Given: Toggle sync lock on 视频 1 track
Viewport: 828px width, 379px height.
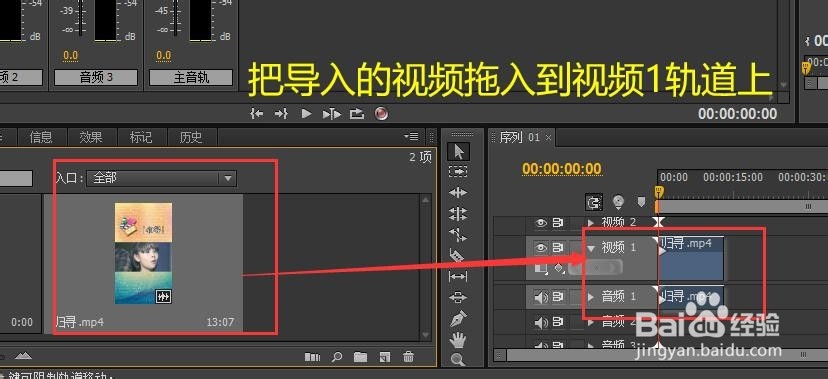Looking at the screenshot, I should point(558,248).
